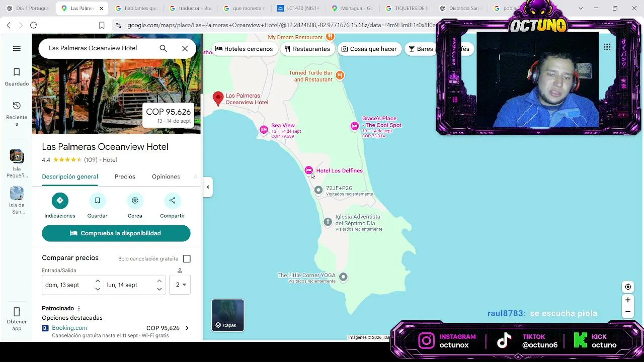Open the 109 reviews count
The image size is (644, 362).
tap(91, 160)
